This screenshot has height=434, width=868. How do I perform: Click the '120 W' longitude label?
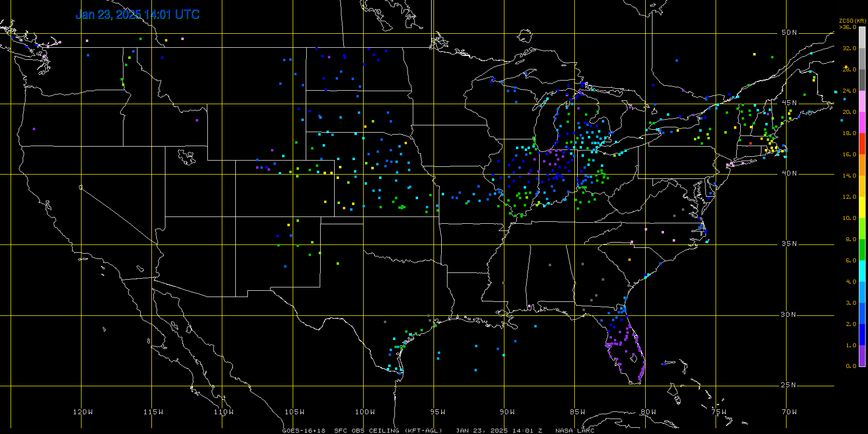pos(83,412)
